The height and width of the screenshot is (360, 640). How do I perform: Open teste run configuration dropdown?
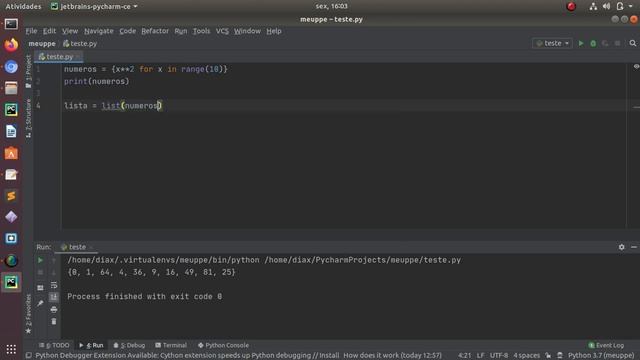click(552, 43)
